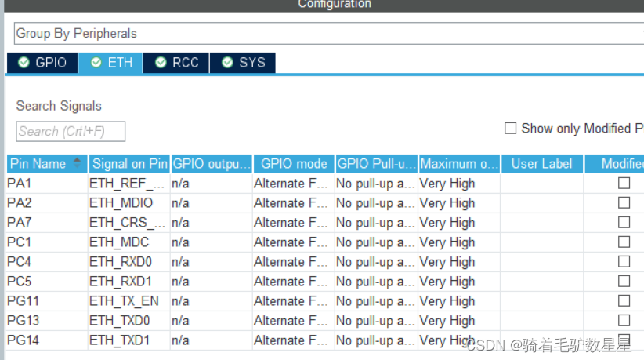Click green check icon on RCC tab
This screenshot has width=644, height=360.
pyautogui.click(x=161, y=63)
